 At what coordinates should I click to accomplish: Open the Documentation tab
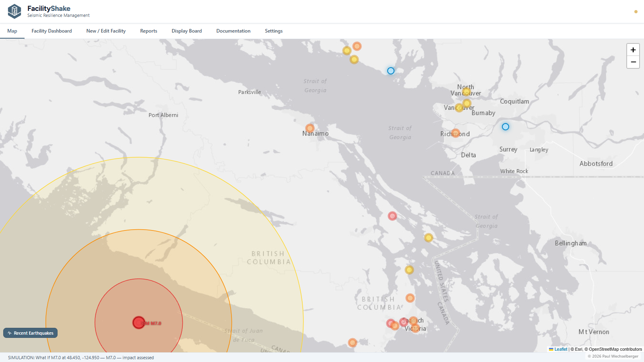pos(233,31)
